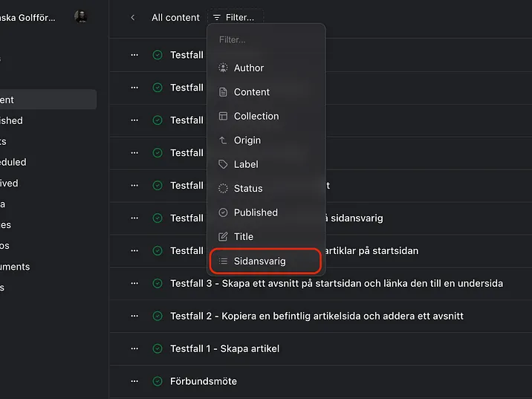Go back using the left chevron button
Screen dimensions: 532x399
pos(133,17)
